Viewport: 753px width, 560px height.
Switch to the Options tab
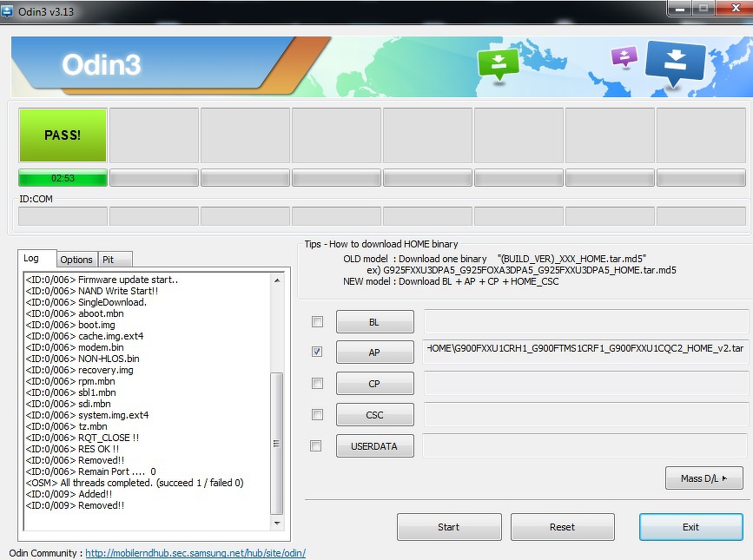(x=76, y=260)
